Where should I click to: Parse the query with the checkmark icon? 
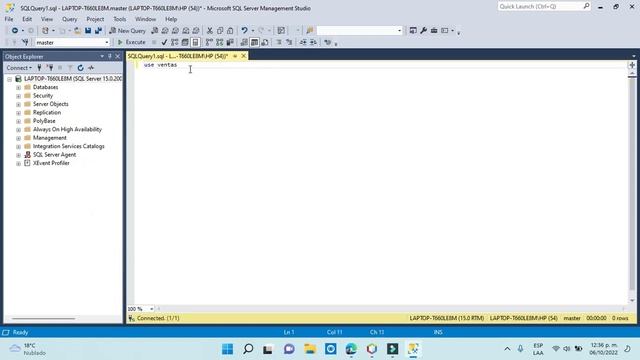[x=164, y=42]
